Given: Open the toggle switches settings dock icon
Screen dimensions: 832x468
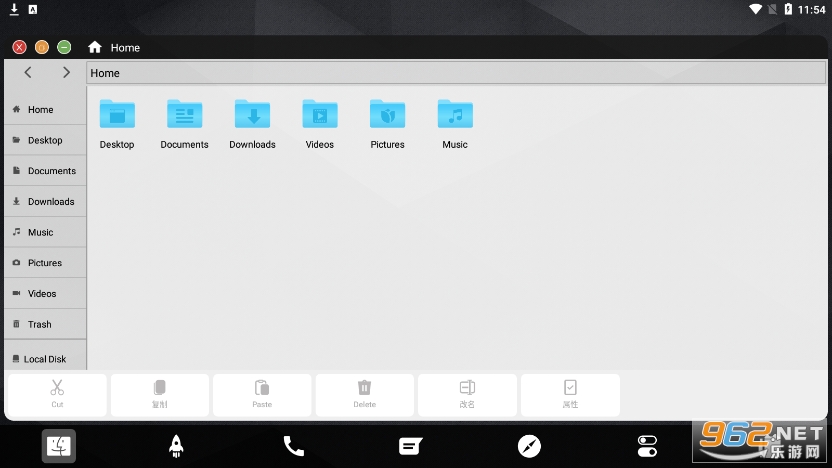Looking at the screenshot, I should coord(647,446).
